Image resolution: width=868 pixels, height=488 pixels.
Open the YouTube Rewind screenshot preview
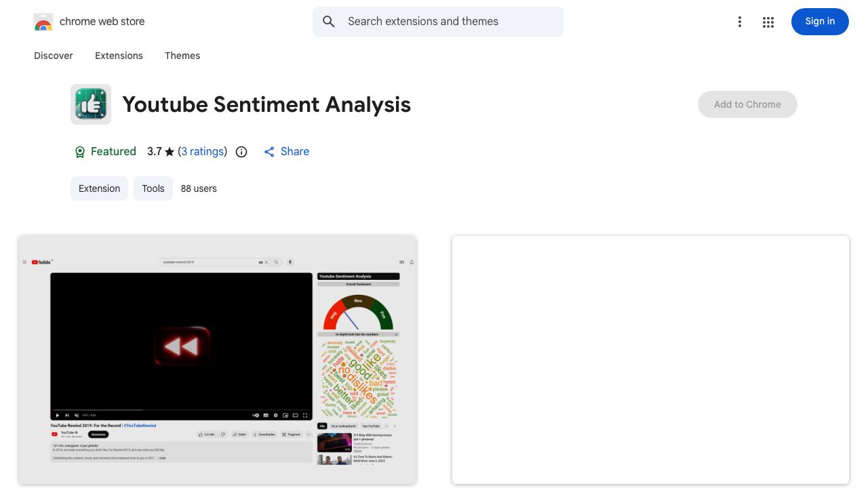point(217,360)
